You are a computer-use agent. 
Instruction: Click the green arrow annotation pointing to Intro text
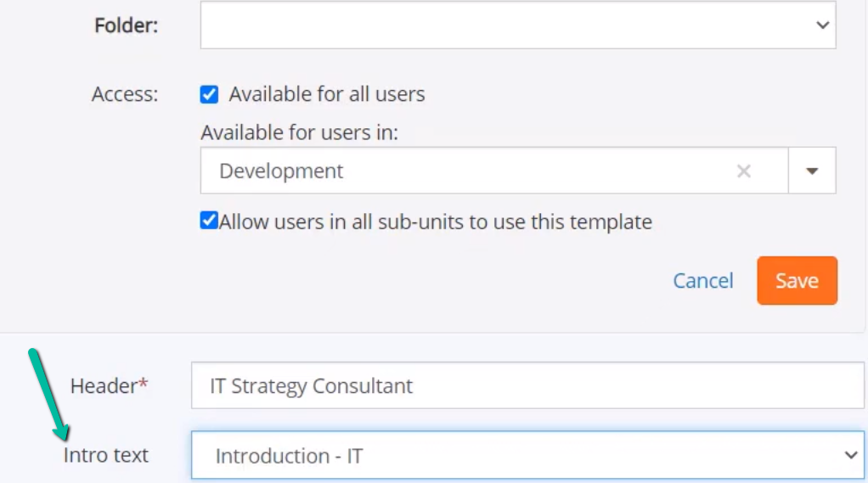[x=48, y=394]
